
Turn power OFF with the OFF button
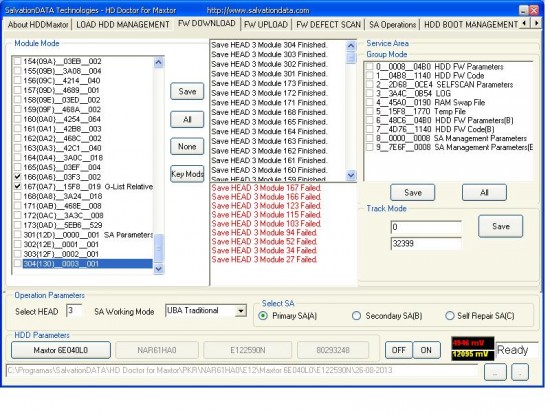click(x=398, y=350)
